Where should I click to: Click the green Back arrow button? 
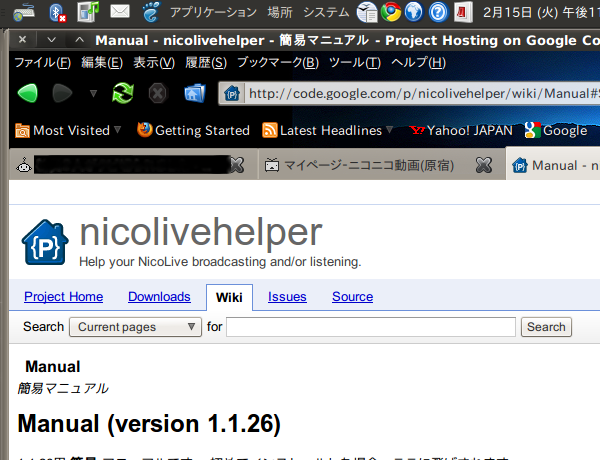(28, 93)
